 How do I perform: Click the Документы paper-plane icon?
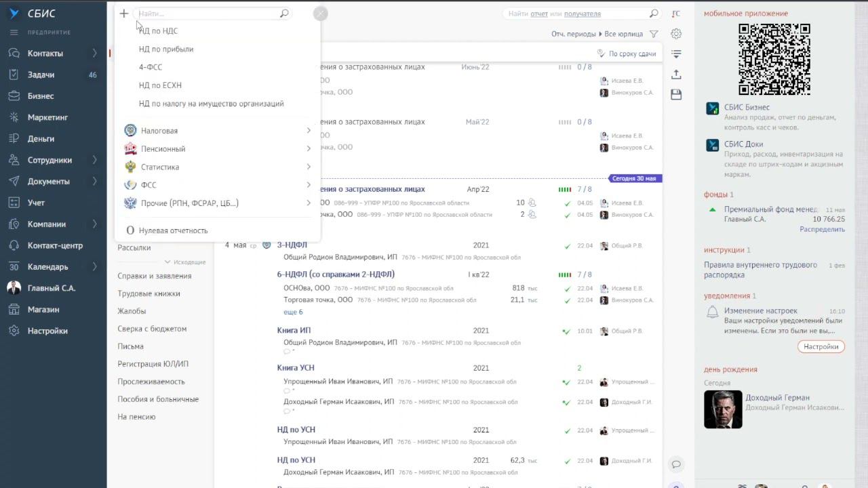point(14,181)
